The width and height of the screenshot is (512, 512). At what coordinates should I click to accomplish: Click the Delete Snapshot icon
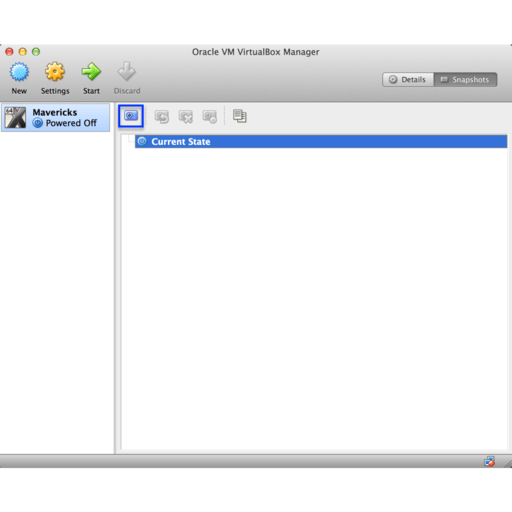coord(186,117)
